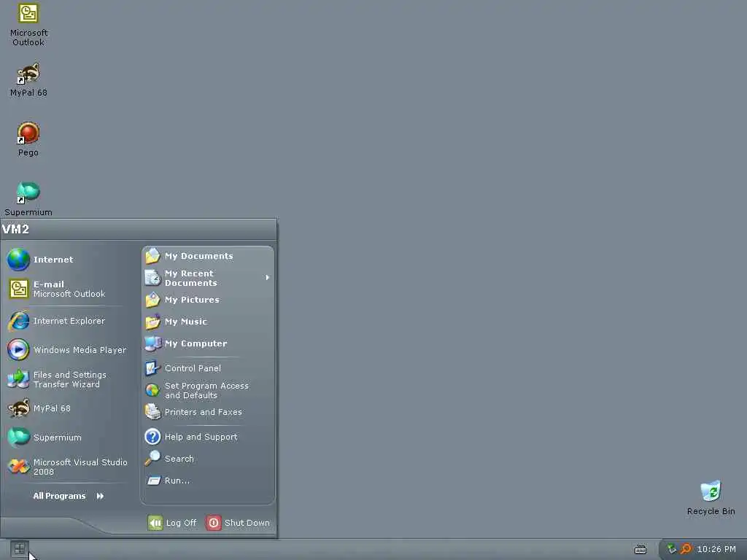Click the Help and Support question-mark icon
Viewport: 747px width, 560px height.
152,437
